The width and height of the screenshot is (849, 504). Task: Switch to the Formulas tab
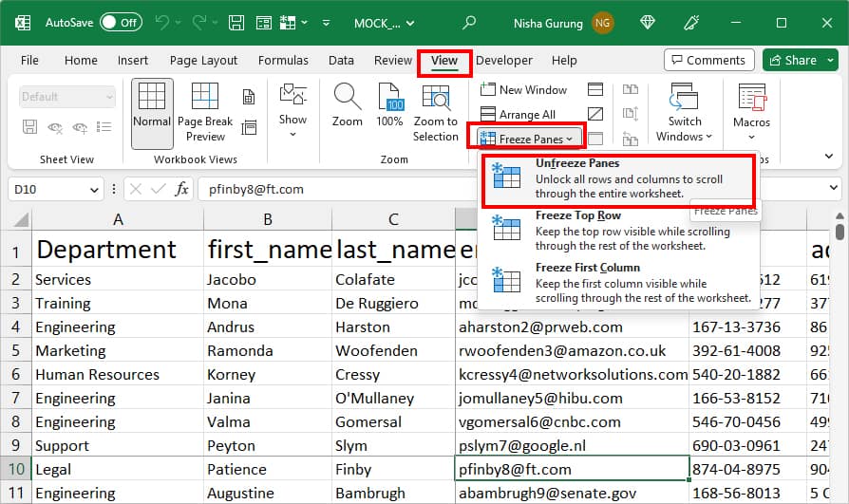tap(283, 61)
